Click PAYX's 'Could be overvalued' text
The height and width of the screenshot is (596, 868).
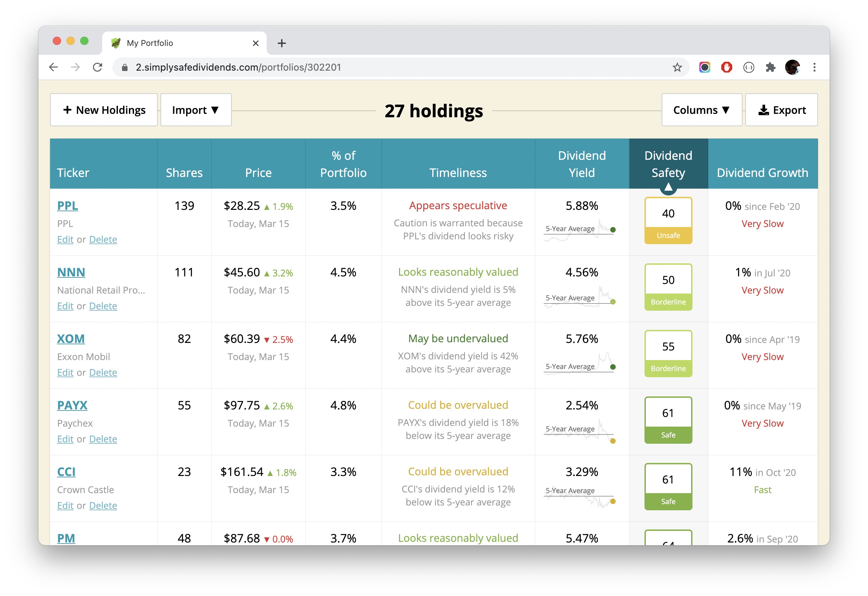click(458, 405)
